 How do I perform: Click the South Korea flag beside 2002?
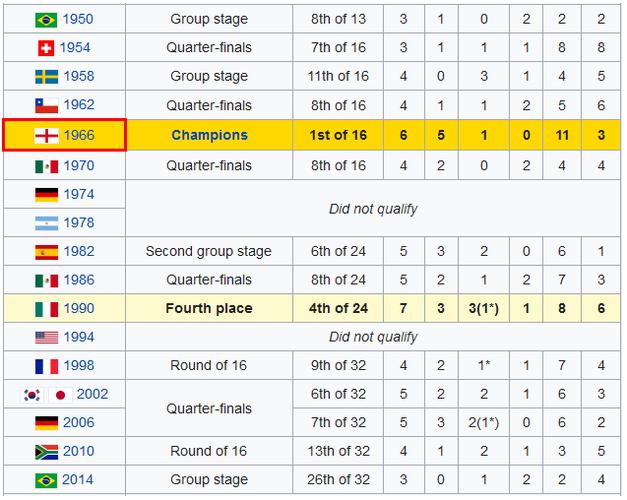pyautogui.click(x=30, y=395)
